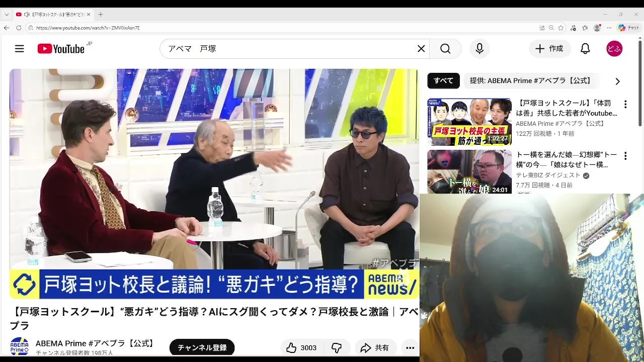Open 「体罰は善」共感した若者 video title

(567, 109)
